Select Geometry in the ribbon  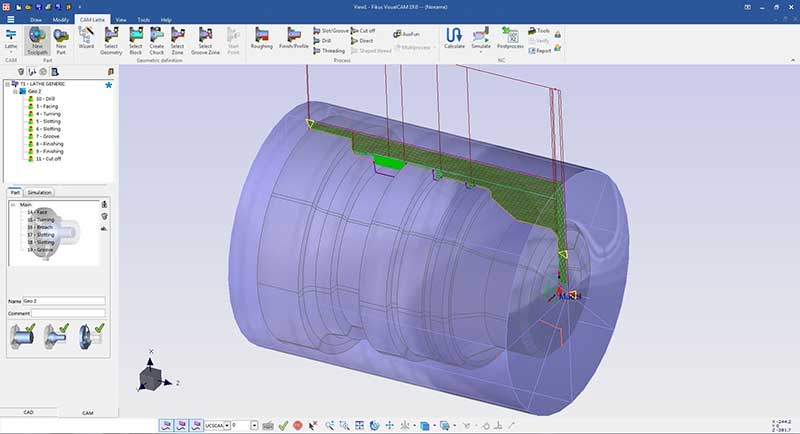pos(111,38)
